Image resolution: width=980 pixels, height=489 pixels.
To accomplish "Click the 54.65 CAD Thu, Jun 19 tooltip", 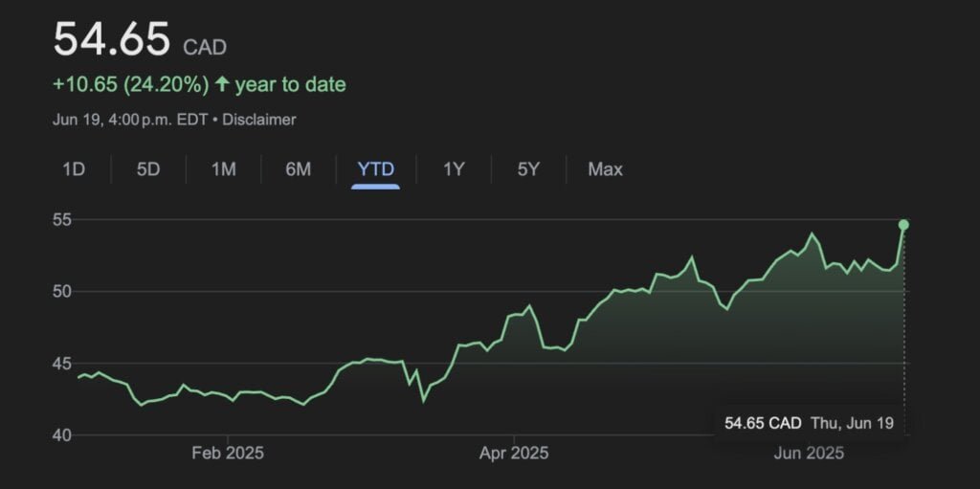I will pos(809,423).
